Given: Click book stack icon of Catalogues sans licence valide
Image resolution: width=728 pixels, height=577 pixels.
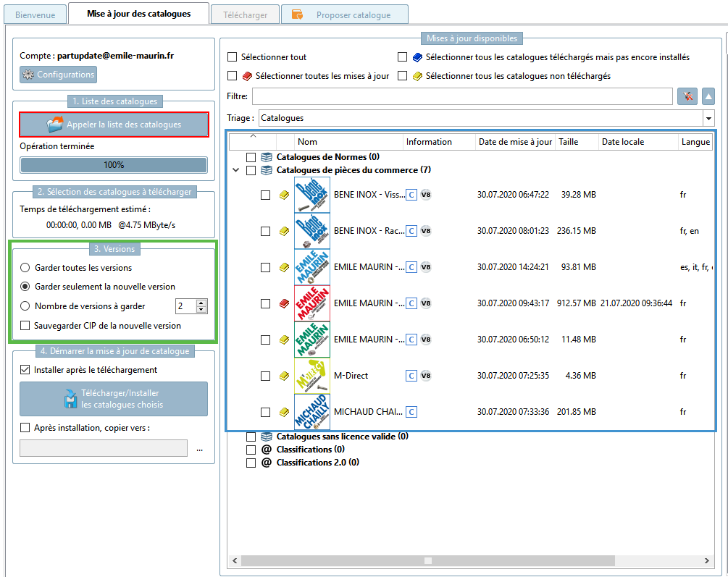Looking at the screenshot, I should (x=267, y=437).
